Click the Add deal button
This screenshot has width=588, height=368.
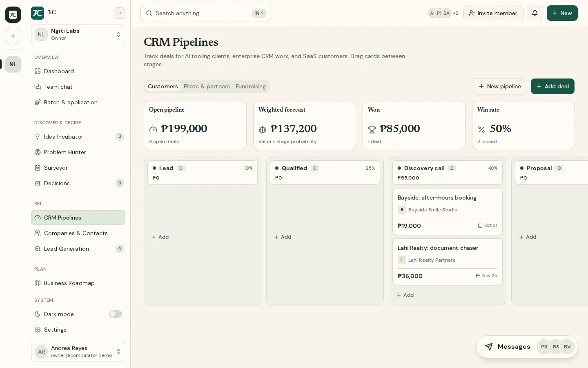[552, 86]
